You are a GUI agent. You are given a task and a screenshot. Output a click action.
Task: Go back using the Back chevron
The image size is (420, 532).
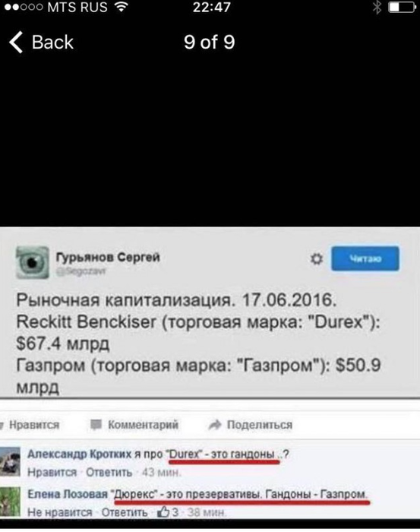(x=16, y=43)
